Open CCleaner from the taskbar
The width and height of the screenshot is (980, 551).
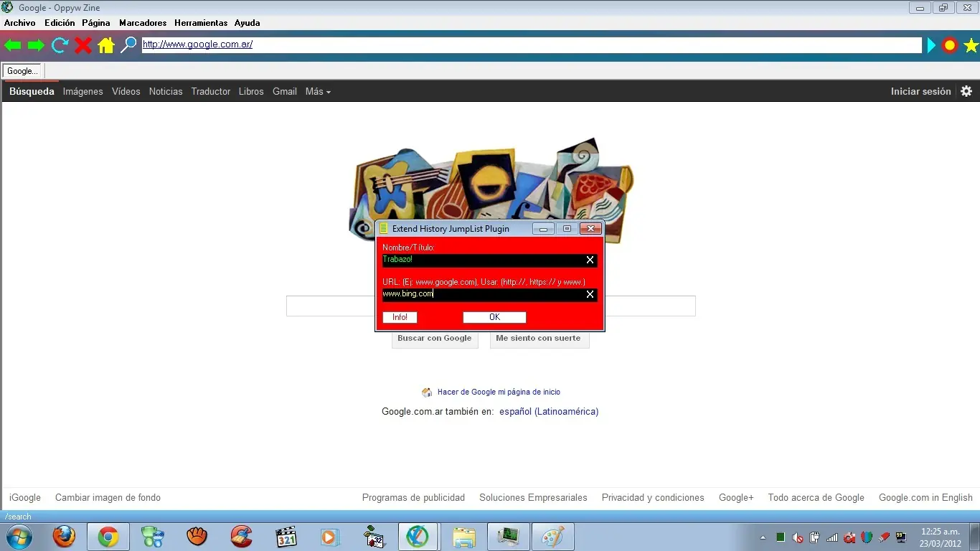coord(241,537)
